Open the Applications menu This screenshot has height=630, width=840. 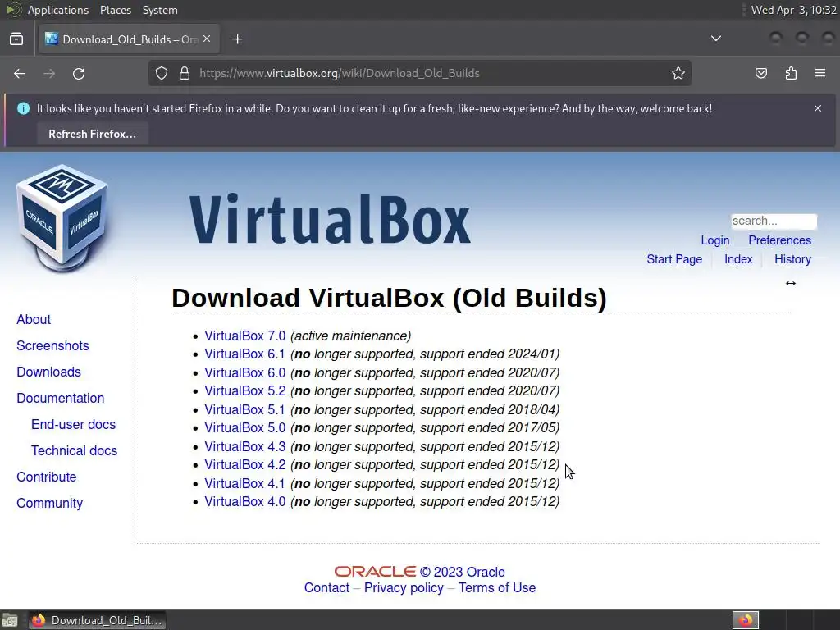click(x=58, y=10)
